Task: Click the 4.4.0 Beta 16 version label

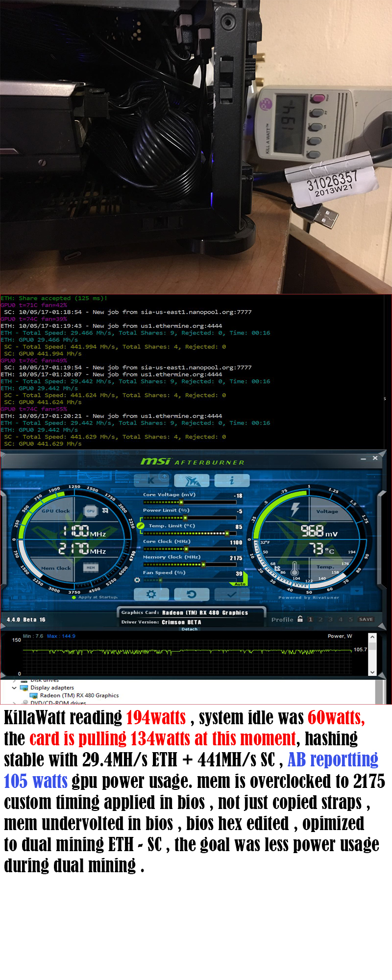Action: click(x=26, y=619)
